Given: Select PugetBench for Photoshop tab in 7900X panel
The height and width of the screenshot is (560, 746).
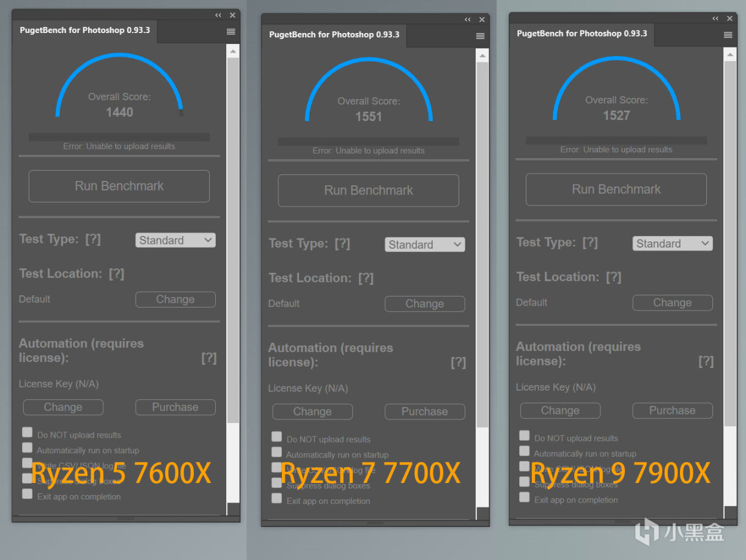Looking at the screenshot, I should [x=582, y=34].
